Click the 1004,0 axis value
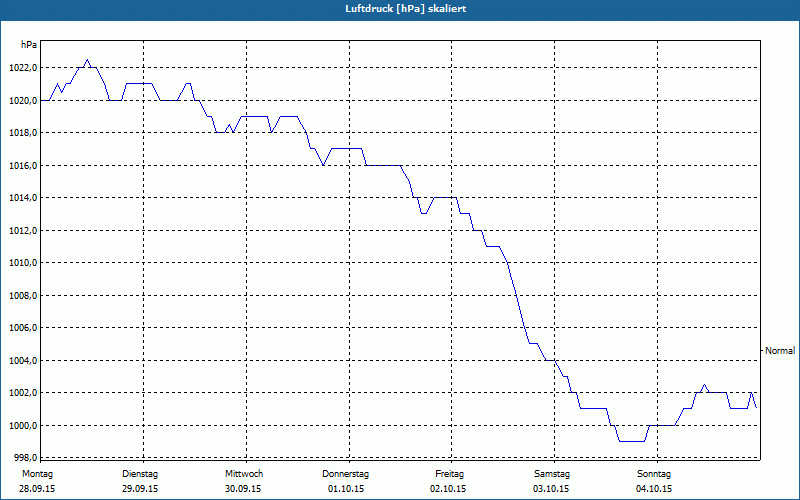This screenshot has height=500, width=800. coord(23,361)
